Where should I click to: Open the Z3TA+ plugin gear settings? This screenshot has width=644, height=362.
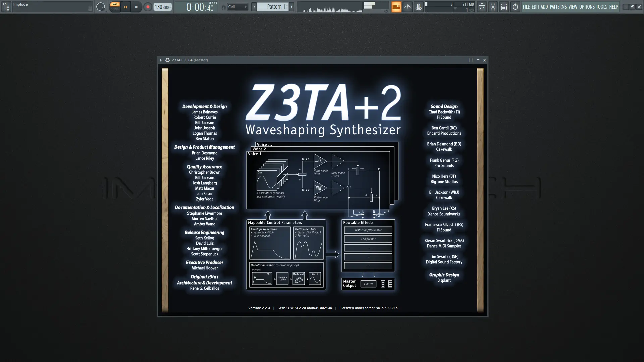(x=167, y=60)
